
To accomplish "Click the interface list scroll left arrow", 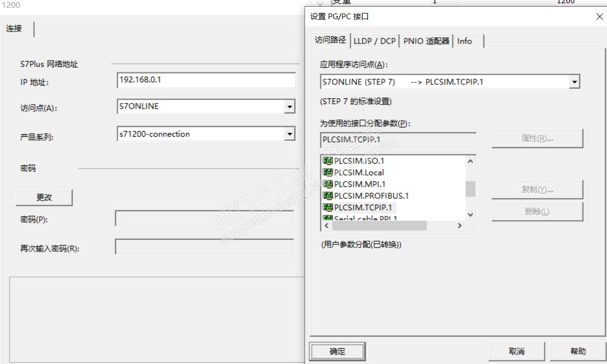I will [x=326, y=226].
